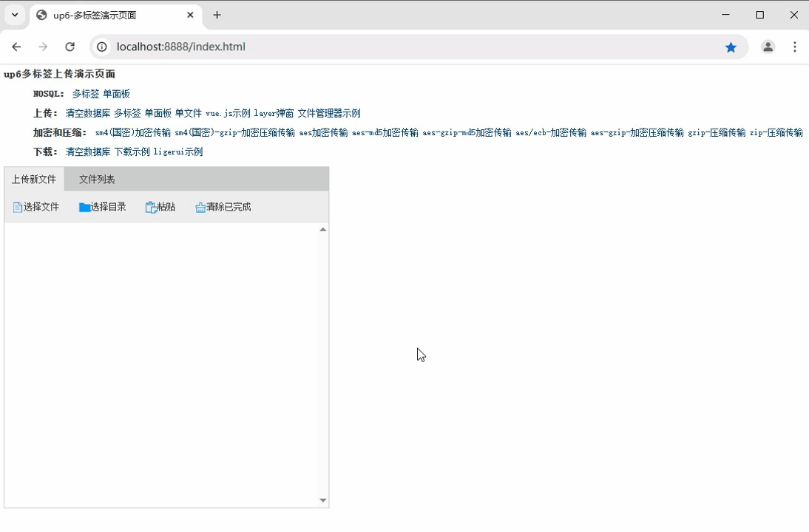
Task: Click inside the browser address bar
Action: (x=296, y=46)
